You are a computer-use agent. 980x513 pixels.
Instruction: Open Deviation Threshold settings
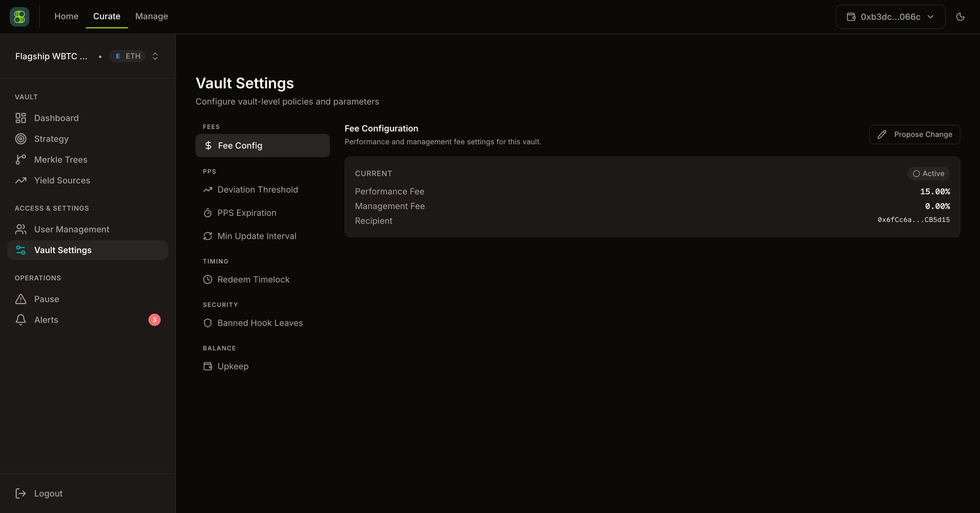tap(263, 190)
